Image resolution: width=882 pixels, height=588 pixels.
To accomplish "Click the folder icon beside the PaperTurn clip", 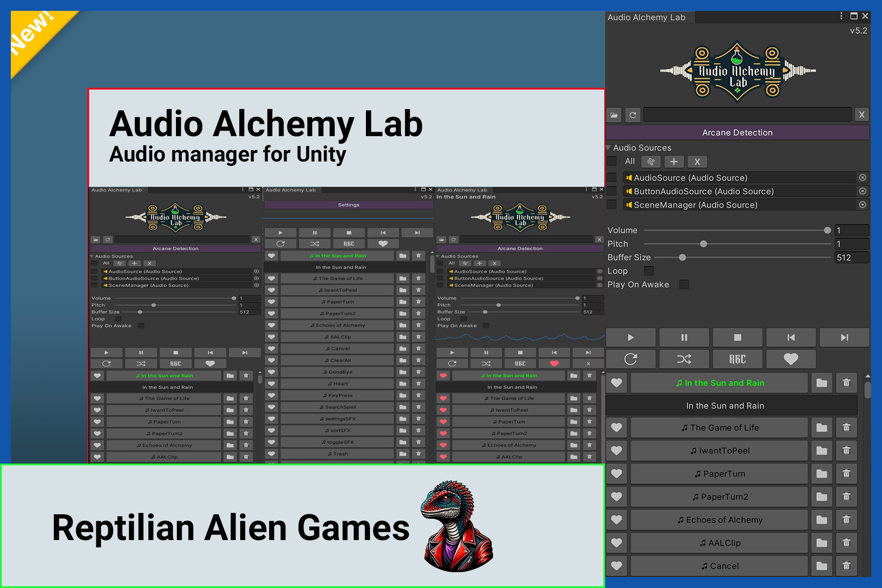I will pyautogui.click(x=821, y=474).
